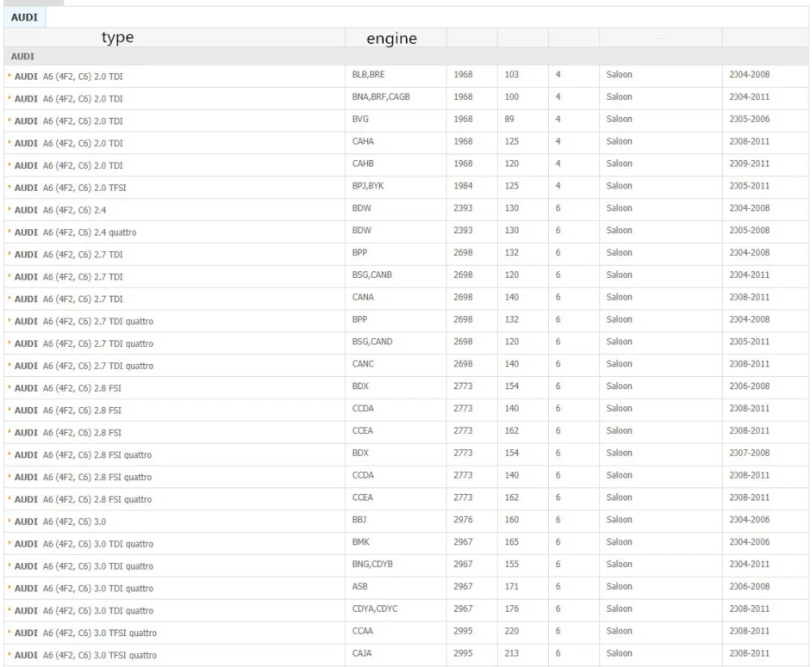The image size is (812, 667).
Task: Click year range 2005-2006
Action: coord(749,119)
